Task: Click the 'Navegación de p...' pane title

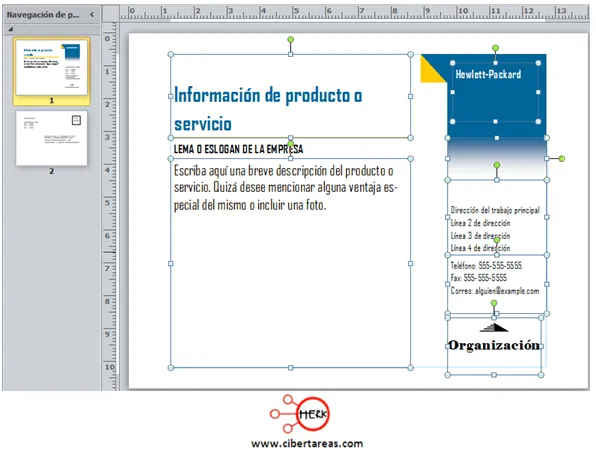Action: click(x=43, y=15)
